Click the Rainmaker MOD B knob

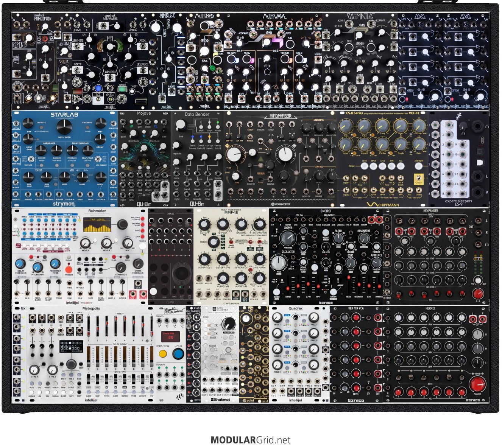(106, 243)
